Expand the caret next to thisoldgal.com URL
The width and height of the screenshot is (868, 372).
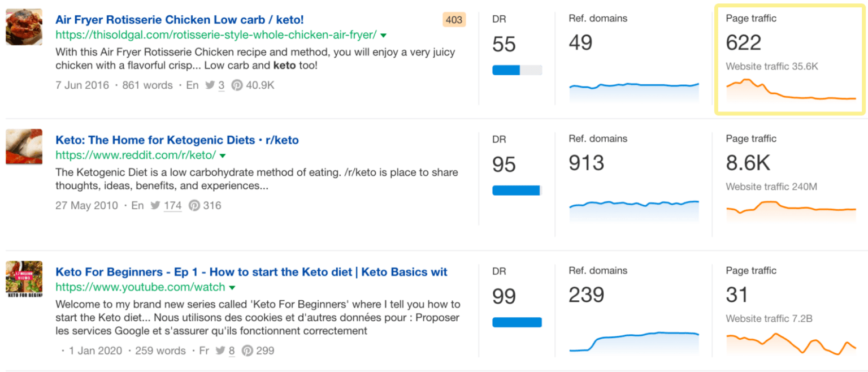(383, 34)
